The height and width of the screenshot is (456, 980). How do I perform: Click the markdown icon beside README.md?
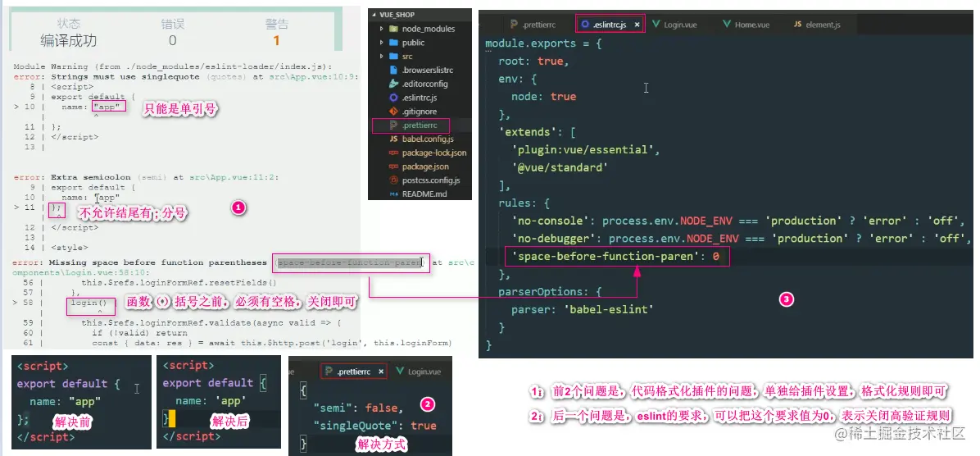click(x=393, y=194)
